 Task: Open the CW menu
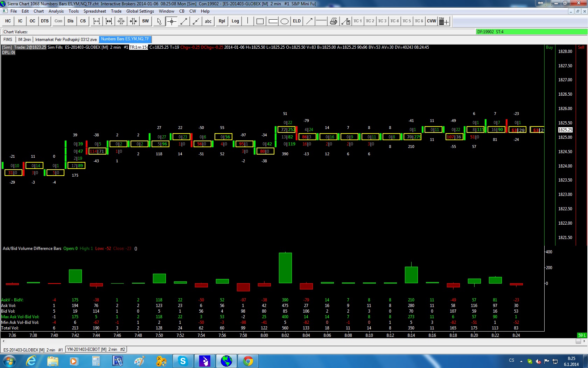[x=193, y=11]
